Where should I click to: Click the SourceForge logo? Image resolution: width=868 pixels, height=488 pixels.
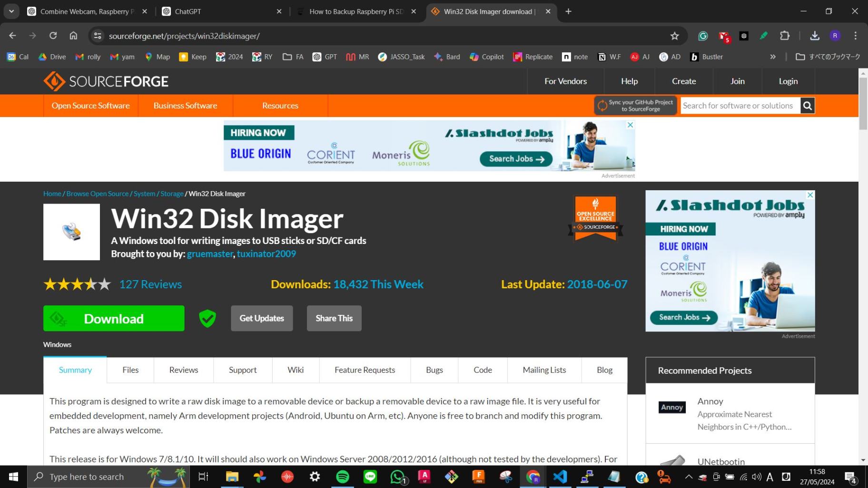(x=106, y=81)
